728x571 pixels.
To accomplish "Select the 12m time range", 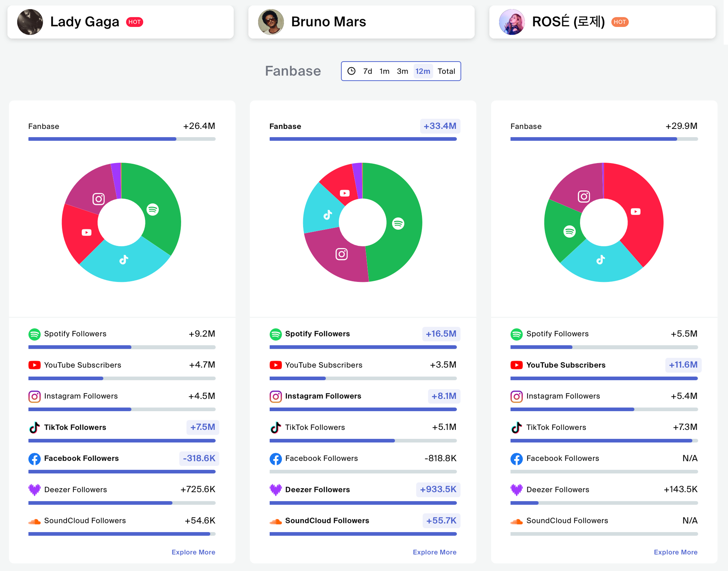I will [423, 71].
